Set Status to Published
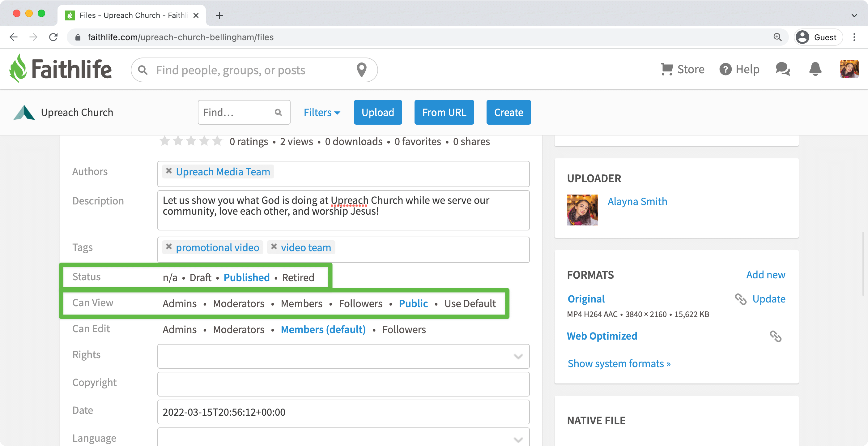Viewport: 868px width, 446px height. tap(247, 277)
